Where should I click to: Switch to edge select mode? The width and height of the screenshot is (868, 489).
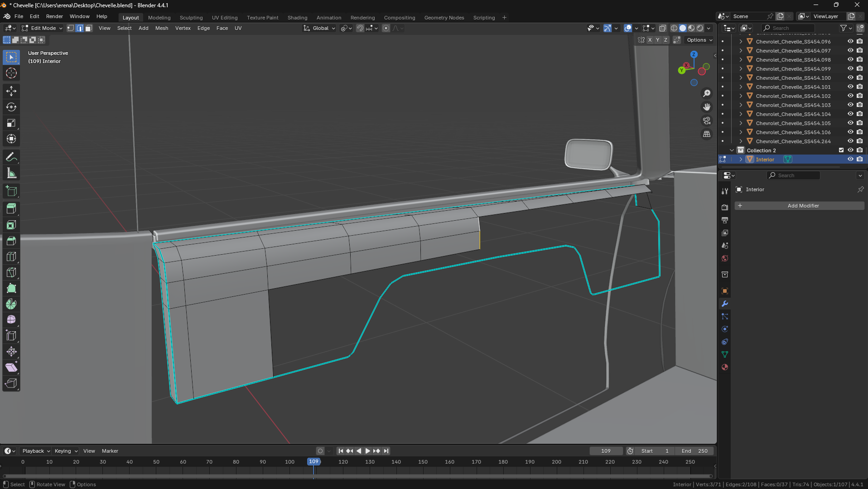click(x=80, y=28)
